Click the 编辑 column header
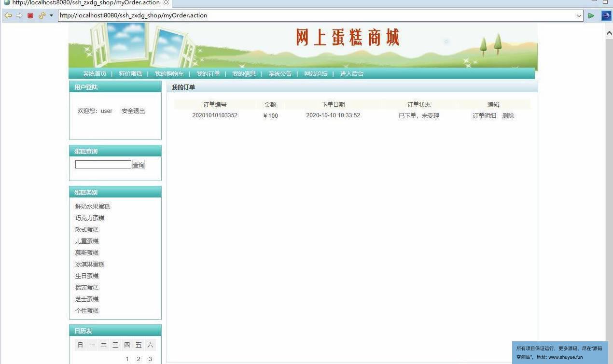This screenshot has width=613, height=364. (x=493, y=104)
